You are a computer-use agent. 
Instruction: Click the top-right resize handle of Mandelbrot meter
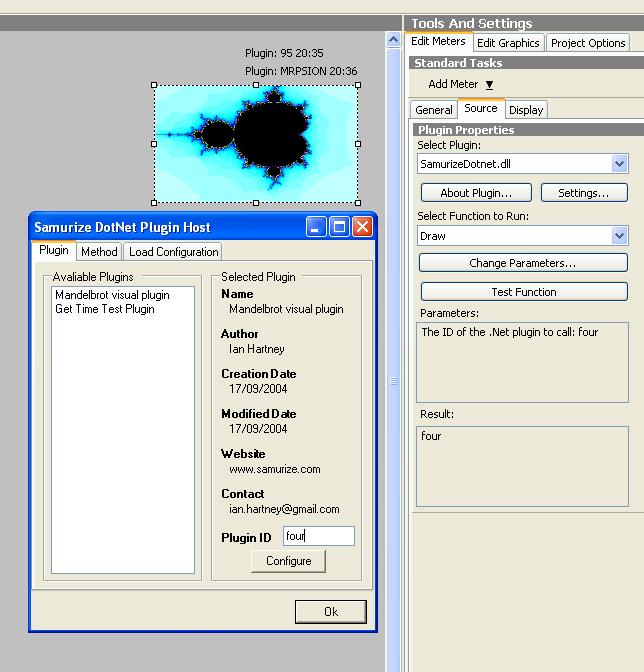[358, 85]
